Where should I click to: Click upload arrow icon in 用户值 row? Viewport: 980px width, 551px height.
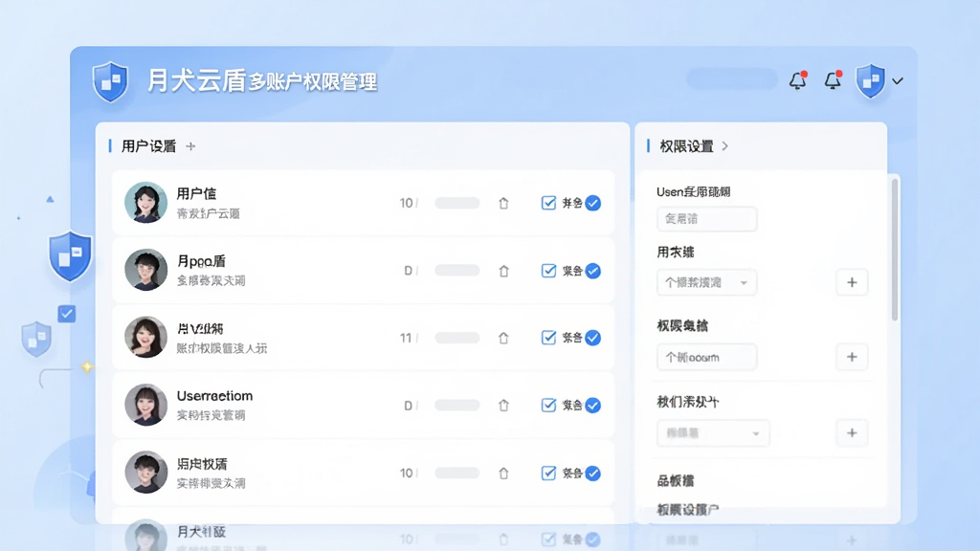[x=503, y=203]
